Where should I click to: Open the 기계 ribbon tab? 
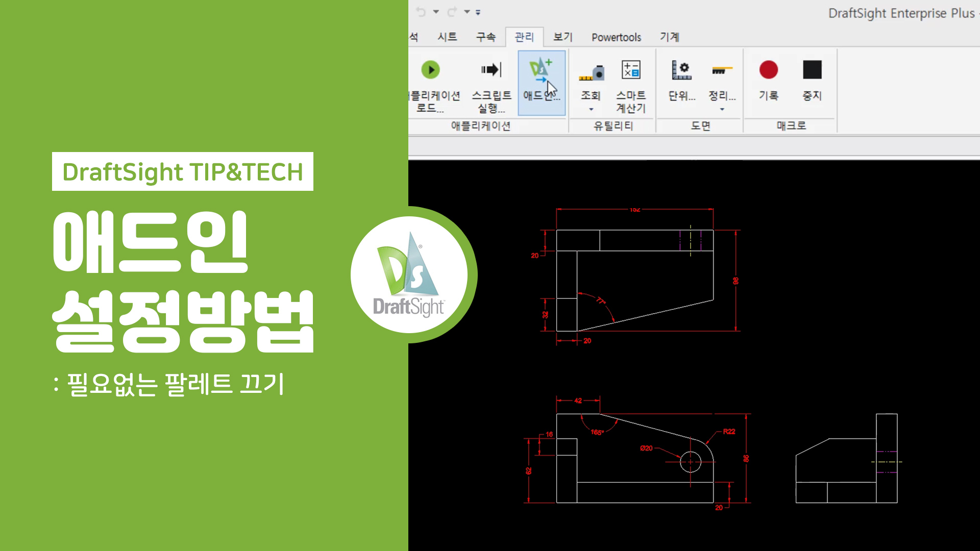(x=669, y=37)
